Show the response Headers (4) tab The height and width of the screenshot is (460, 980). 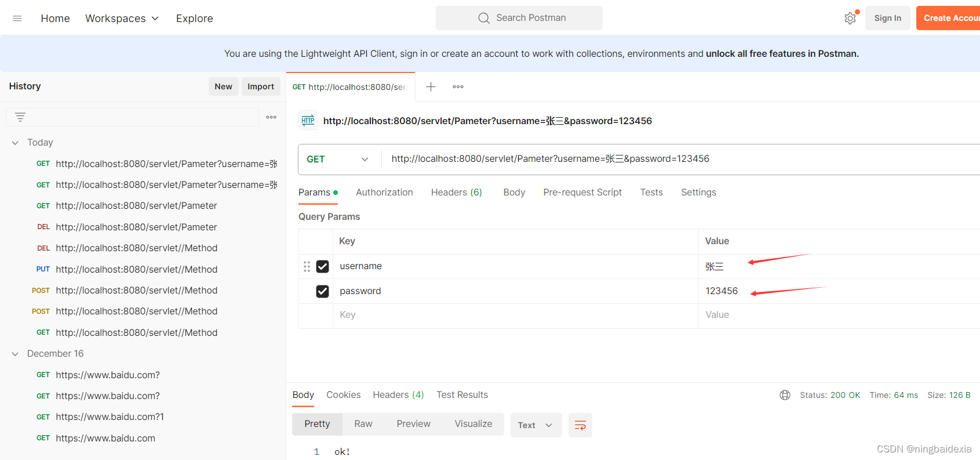click(x=398, y=395)
